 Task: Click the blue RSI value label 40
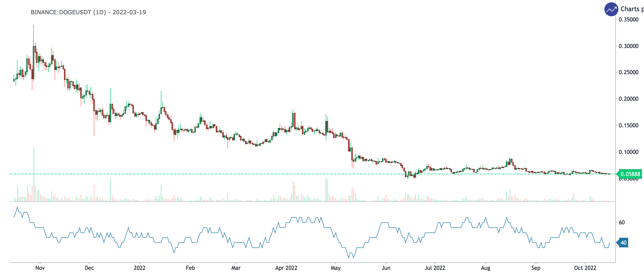(x=623, y=243)
